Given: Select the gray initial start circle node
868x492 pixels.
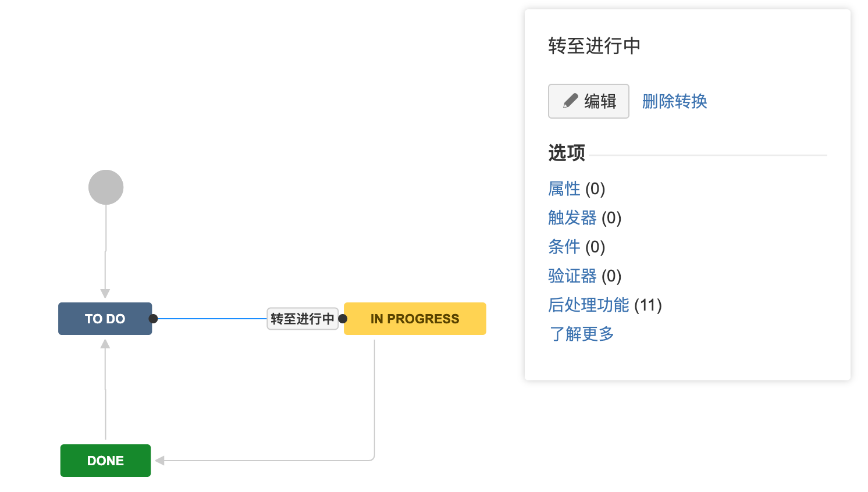Looking at the screenshot, I should click(106, 187).
